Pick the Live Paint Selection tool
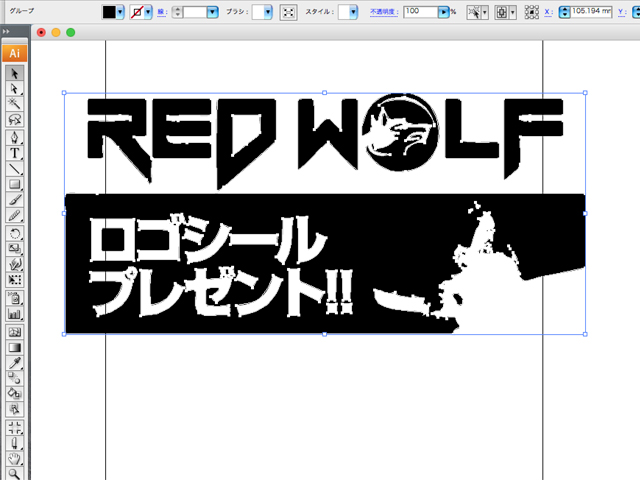The height and width of the screenshot is (480, 640). click(15, 409)
